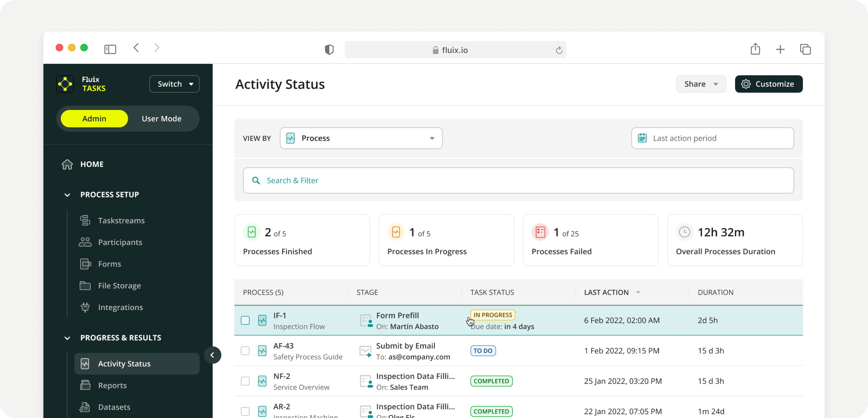Viewport: 868px width, 418px height.
Task: Click the privacy shield icon
Action: 329,50
